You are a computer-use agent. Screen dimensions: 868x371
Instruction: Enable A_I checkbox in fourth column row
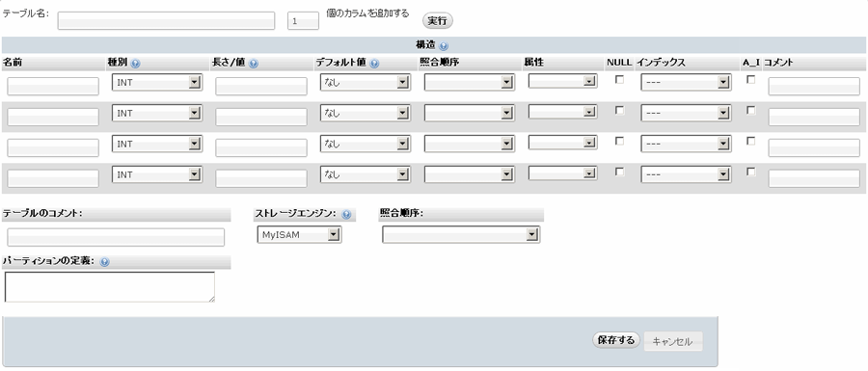tap(750, 172)
